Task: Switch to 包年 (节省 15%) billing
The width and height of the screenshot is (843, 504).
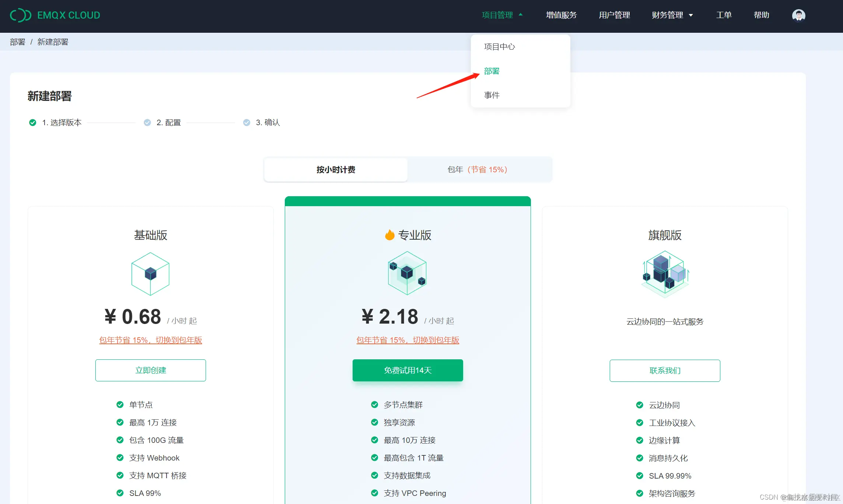Action: [x=477, y=169]
